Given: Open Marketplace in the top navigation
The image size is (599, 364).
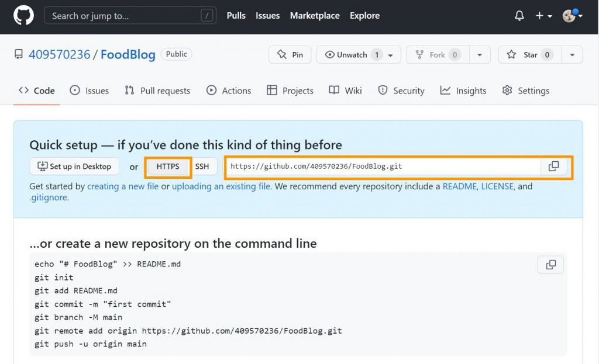Looking at the screenshot, I should pyautogui.click(x=315, y=16).
